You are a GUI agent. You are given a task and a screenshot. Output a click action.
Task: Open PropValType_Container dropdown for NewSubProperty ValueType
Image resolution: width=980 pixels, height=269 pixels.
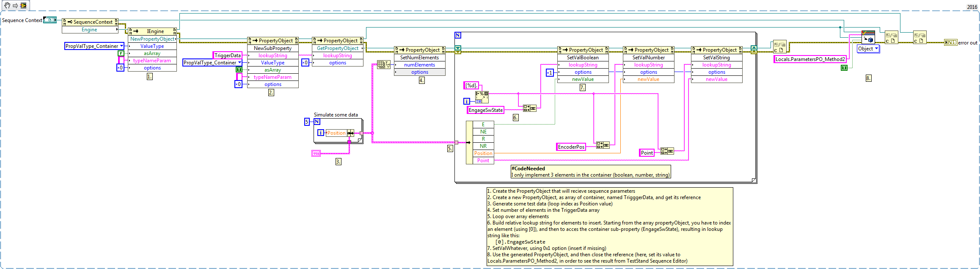tap(212, 63)
